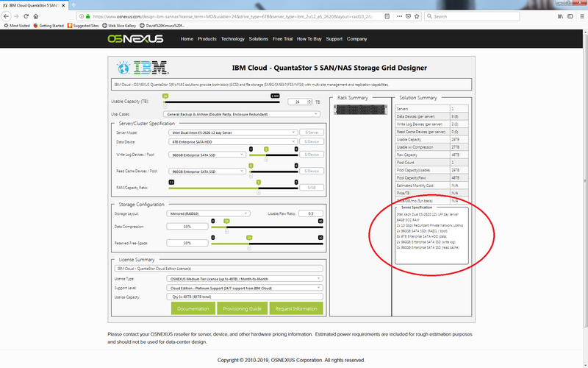Click the Data Compression 10% field
588x368 pixels.
tap(187, 227)
